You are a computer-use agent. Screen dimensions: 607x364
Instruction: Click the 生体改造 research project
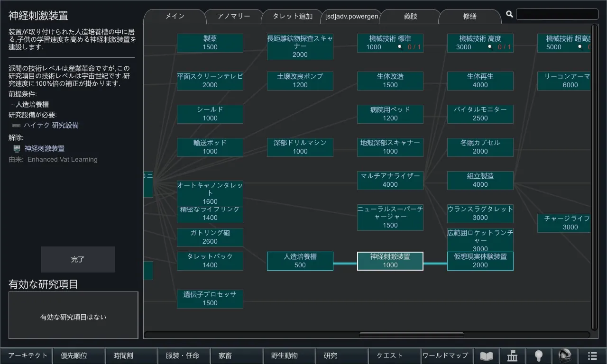390,81
